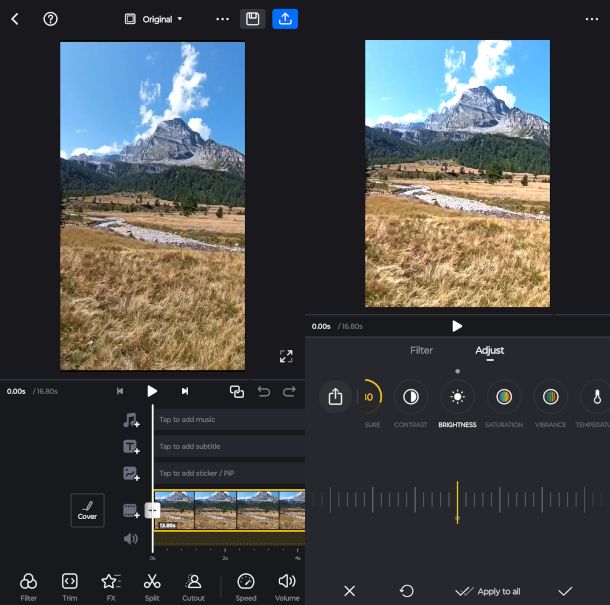The width and height of the screenshot is (610, 605).
Task: Cancel adjustments with the X button
Action: 349,591
